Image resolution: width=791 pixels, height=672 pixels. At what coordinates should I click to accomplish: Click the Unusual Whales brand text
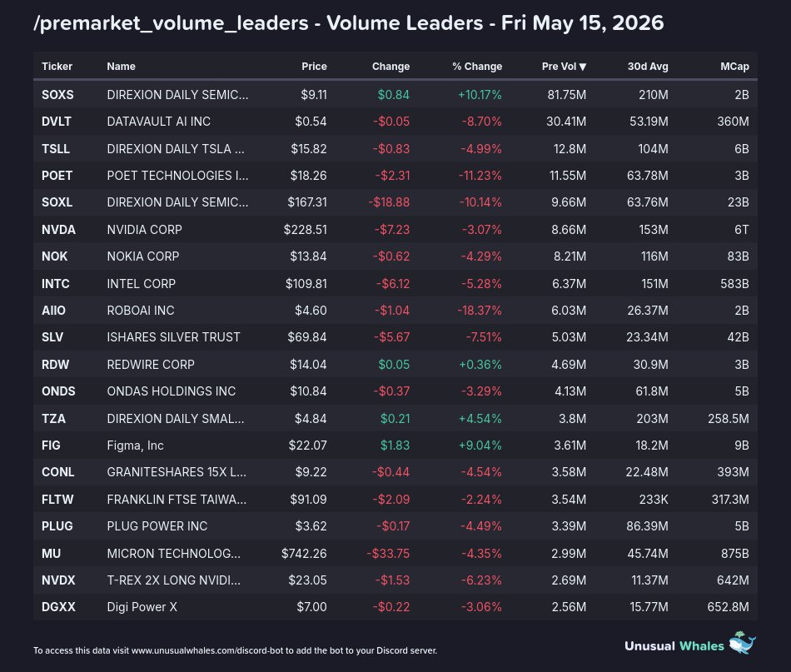click(x=674, y=646)
